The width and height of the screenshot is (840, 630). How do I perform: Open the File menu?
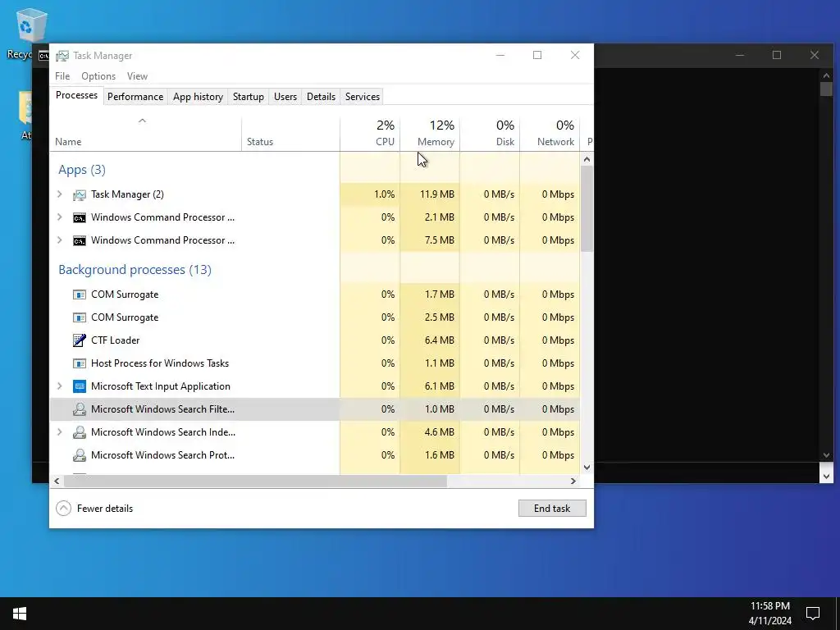coord(62,76)
